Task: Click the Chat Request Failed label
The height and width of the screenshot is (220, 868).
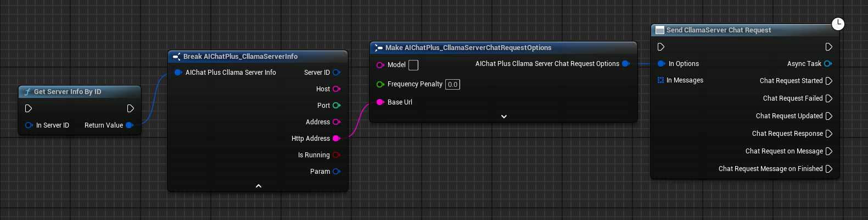Action: [793, 98]
